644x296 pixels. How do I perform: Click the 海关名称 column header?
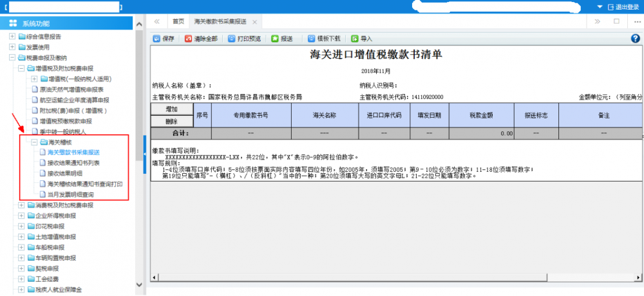(325, 115)
